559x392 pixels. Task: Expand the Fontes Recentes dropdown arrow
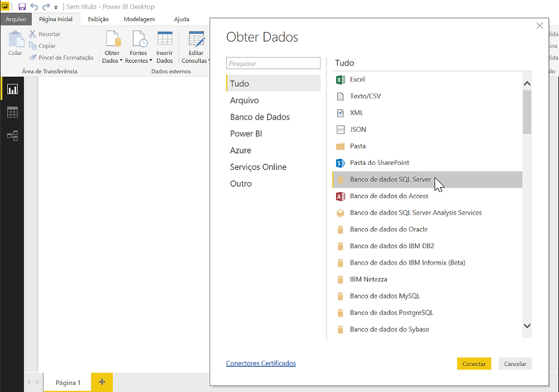(150, 60)
